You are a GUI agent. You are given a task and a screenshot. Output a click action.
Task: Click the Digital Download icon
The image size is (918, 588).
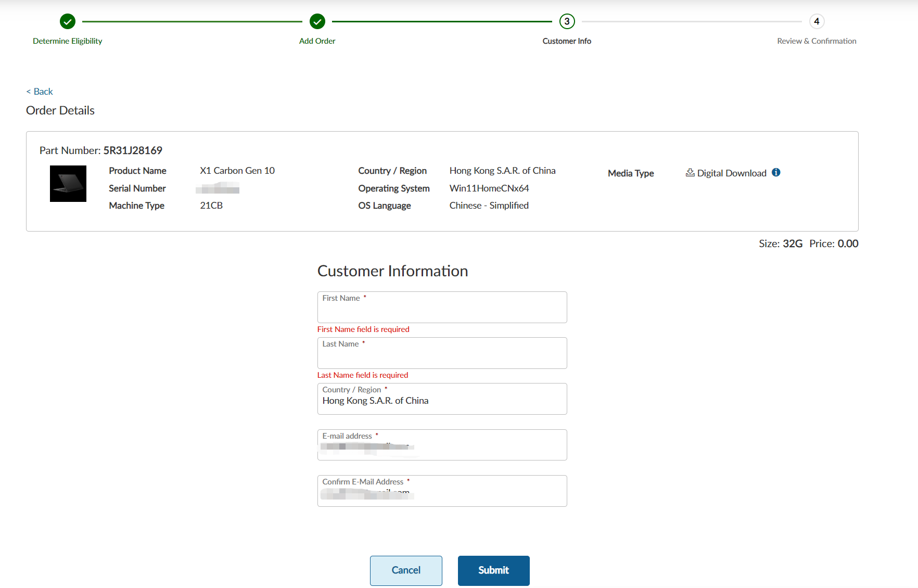tap(690, 173)
